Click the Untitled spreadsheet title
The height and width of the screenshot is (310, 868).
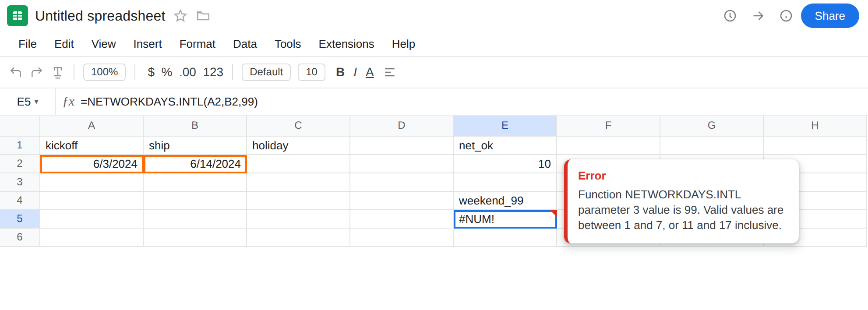pos(100,16)
